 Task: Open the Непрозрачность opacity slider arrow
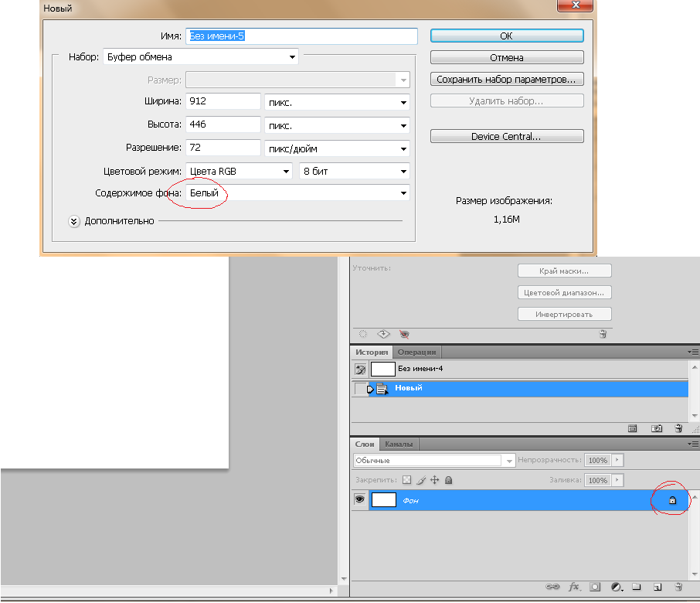pos(617,460)
